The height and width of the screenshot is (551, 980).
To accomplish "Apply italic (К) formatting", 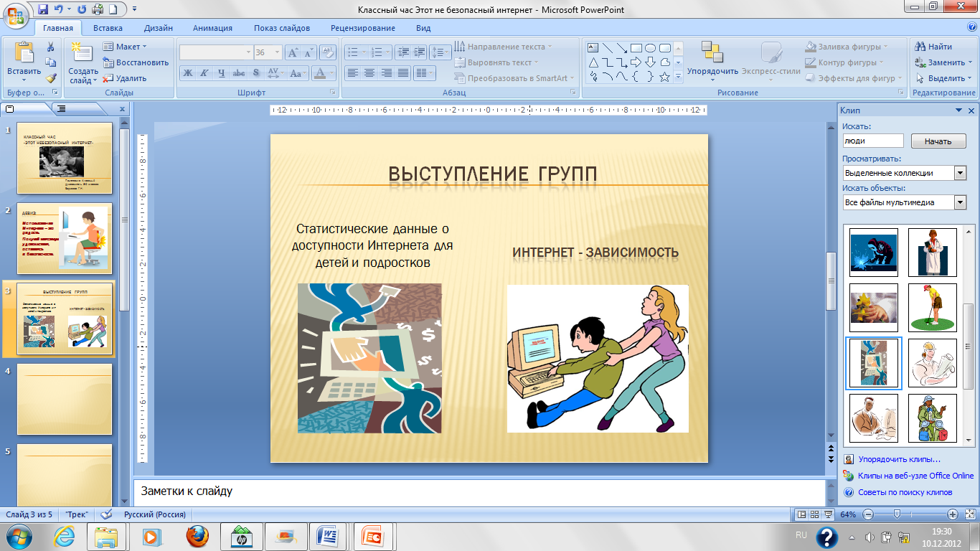I will [204, 73].
